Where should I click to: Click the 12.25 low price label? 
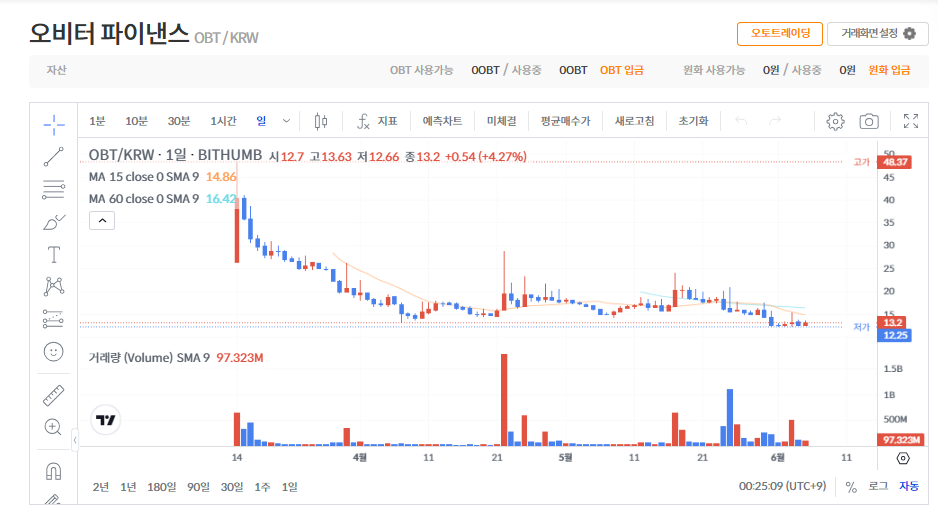pyautogui.click(x=894, y=335)
